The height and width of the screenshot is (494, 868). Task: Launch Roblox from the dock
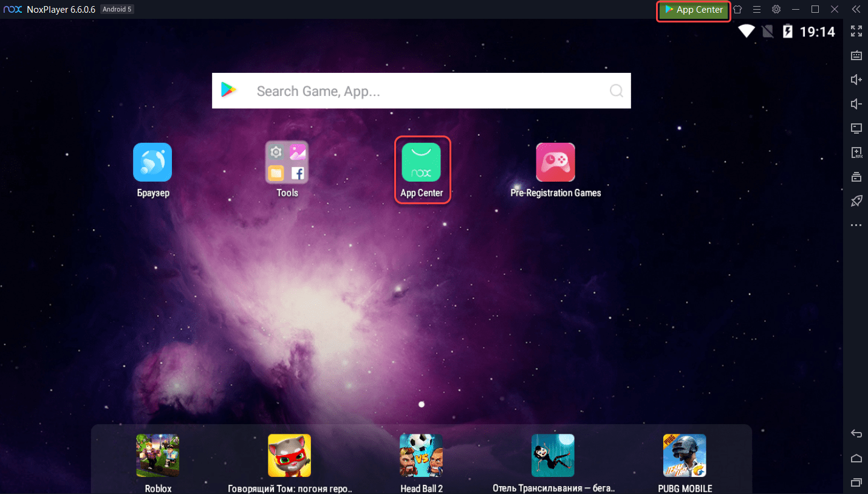(x=158, y=456)
